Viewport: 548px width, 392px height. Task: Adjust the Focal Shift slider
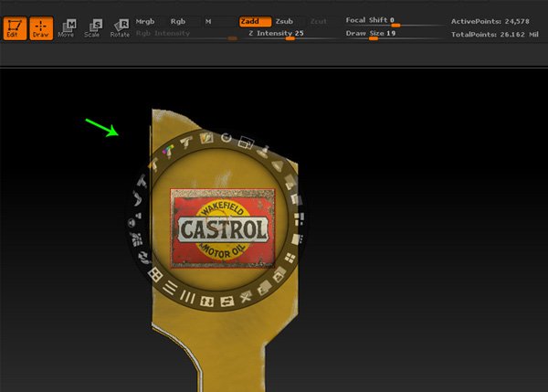tap(395, 22)
